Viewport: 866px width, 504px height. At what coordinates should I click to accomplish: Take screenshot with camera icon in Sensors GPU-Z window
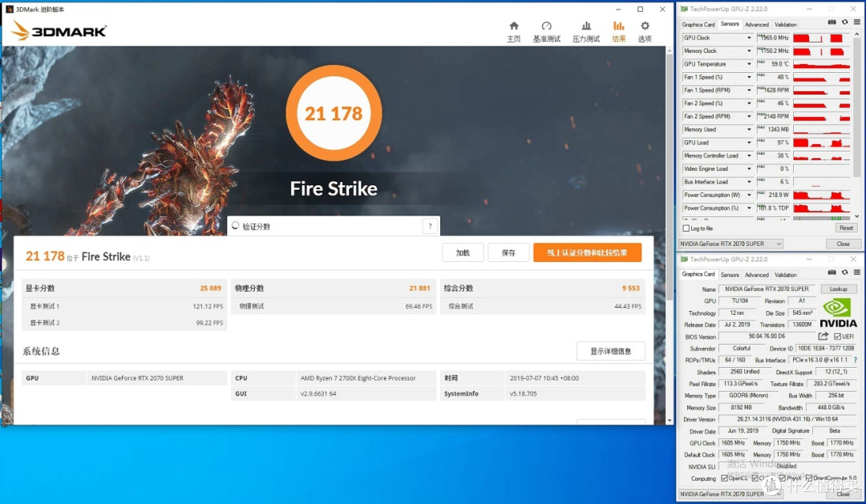click(x=832, y=22)
